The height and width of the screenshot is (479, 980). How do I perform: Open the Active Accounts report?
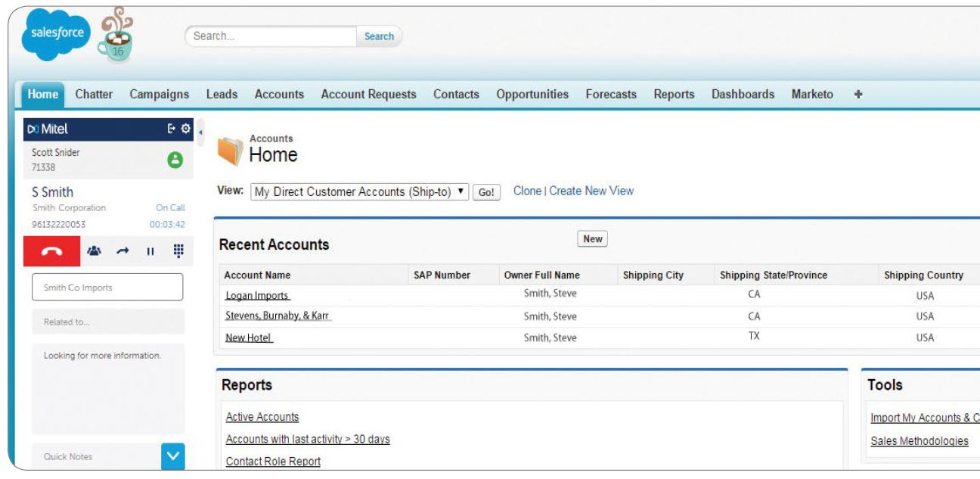[262, 417]
